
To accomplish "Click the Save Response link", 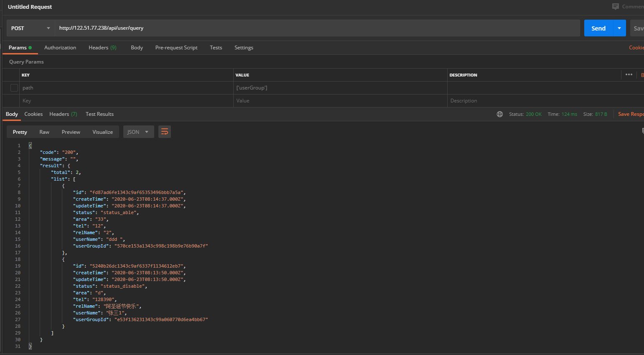I will pyautogui.click(x=630, y=114).
